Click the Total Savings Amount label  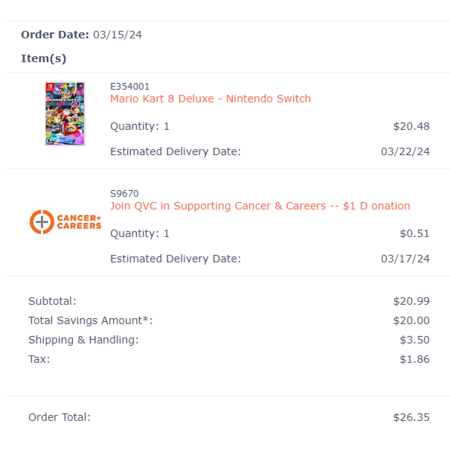pos(91,320)
